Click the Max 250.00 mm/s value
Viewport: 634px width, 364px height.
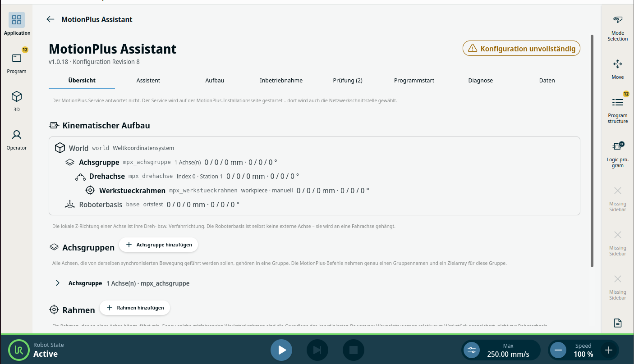click(x=508, y=354)
